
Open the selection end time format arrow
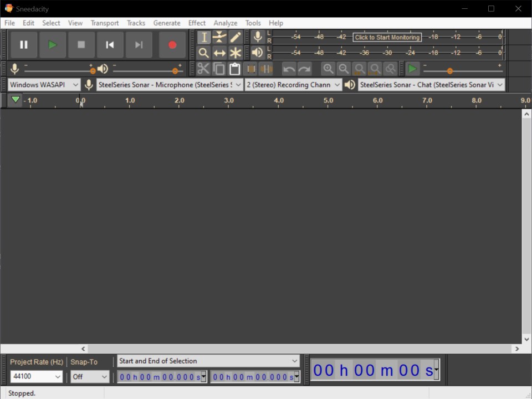[x=297, y=376]
